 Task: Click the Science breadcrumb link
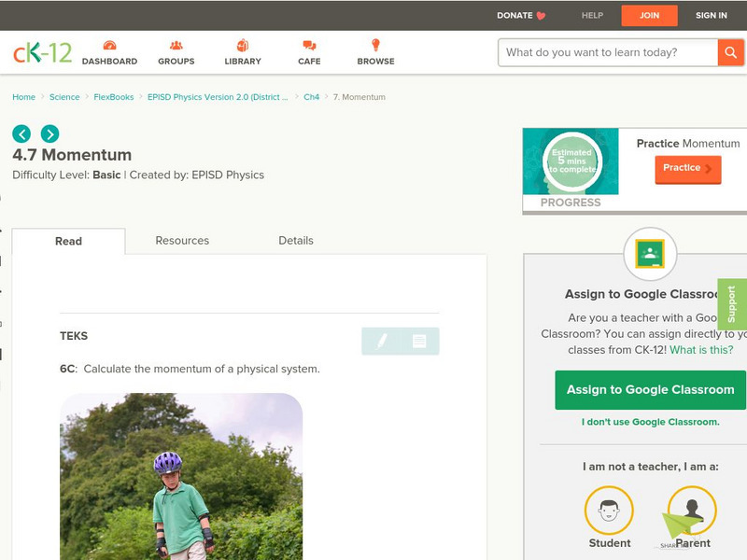point(64,97)
